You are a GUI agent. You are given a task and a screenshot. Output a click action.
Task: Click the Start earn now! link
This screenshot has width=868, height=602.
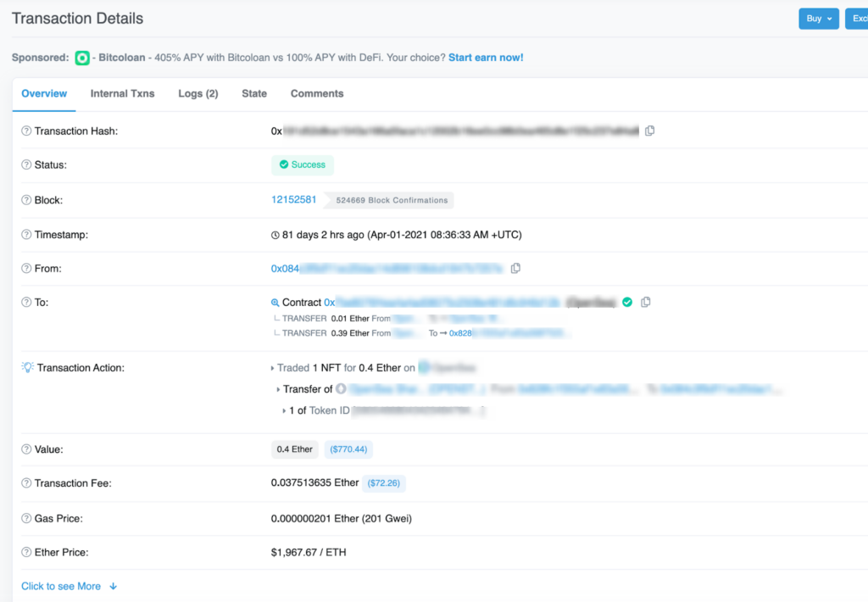(486, 58)
